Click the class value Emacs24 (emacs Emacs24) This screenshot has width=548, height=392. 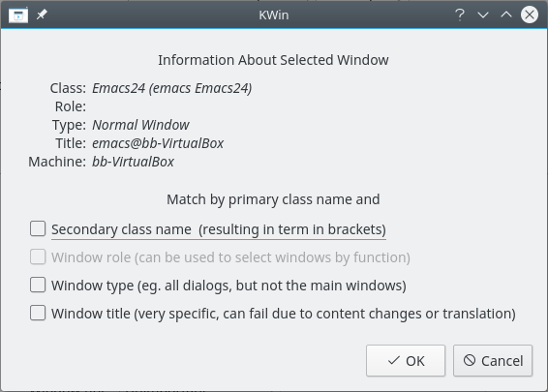coord(172,88)
